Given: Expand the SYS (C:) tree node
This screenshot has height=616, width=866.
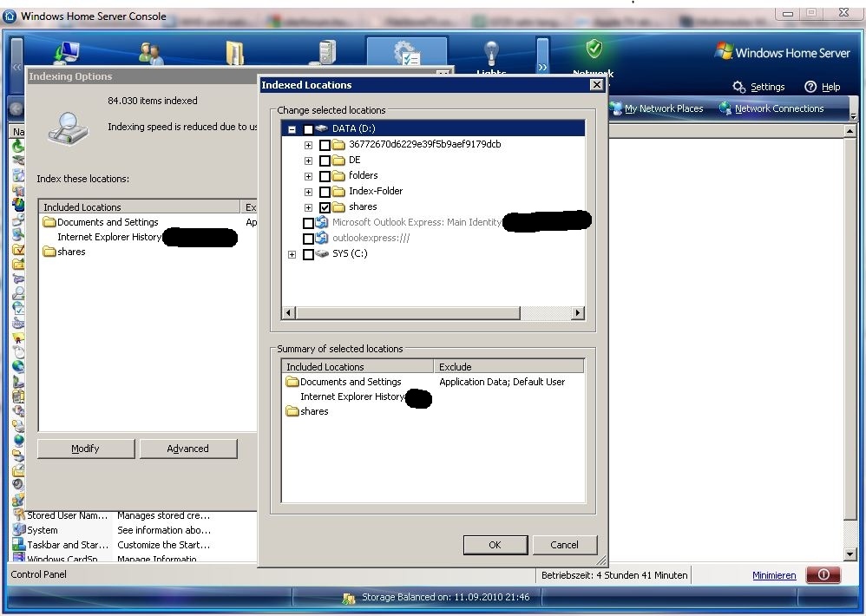Looking at the screenshot, I should (x=292, y=254).
